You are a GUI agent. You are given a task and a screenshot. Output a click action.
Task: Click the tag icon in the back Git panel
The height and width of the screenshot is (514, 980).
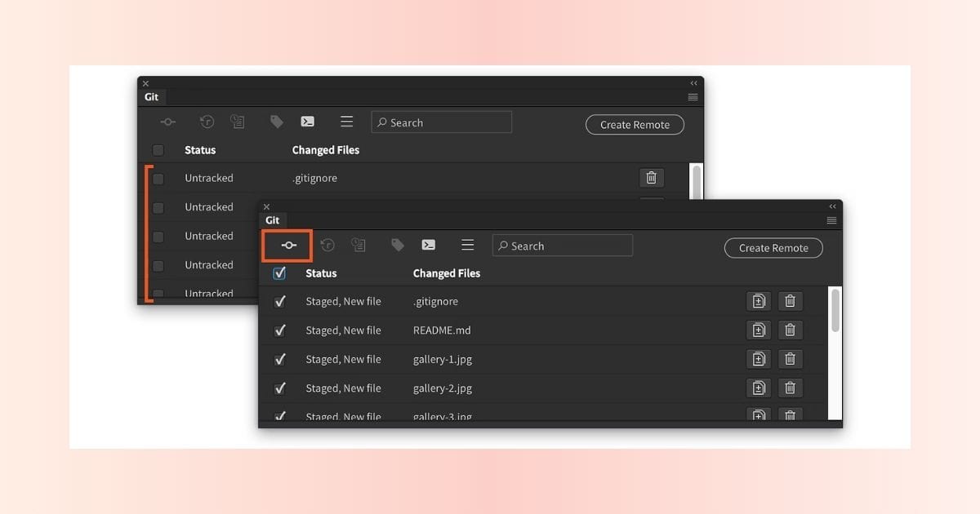click(277, 122)
